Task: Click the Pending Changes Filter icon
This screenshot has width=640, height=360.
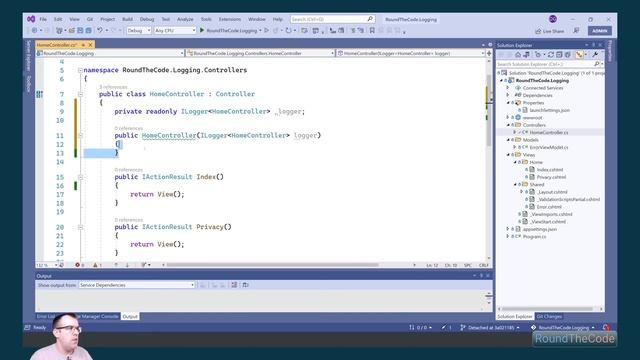Action: pyautogui.click(x=538, y=55)
